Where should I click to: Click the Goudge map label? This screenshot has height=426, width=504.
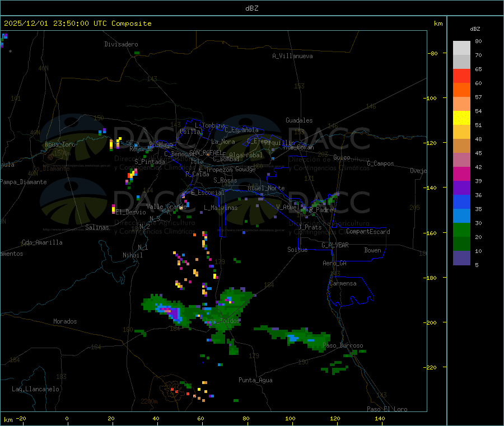pyautogui.click(x=245, y=169)
